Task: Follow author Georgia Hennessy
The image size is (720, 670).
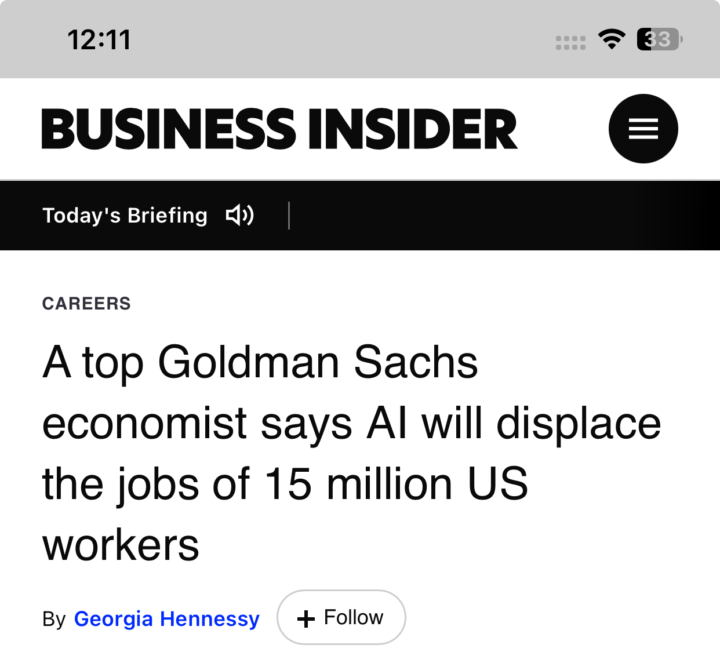Action: [341, 617]
